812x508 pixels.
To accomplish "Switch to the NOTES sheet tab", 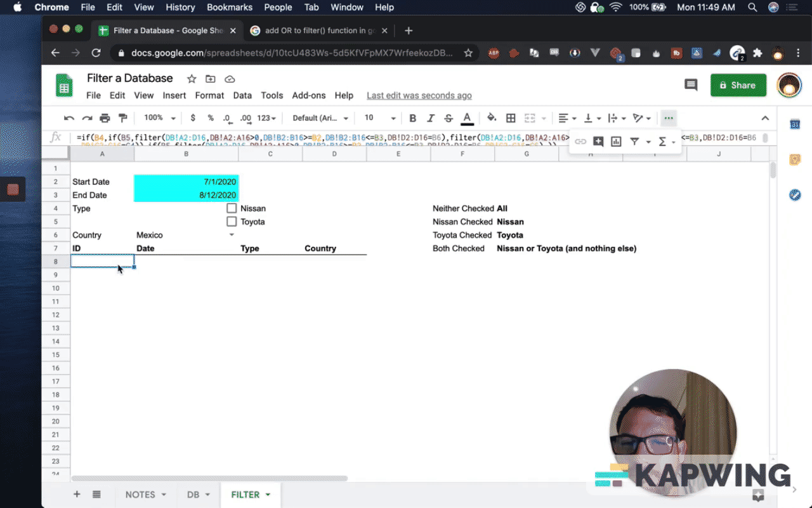I will point(145,495).
